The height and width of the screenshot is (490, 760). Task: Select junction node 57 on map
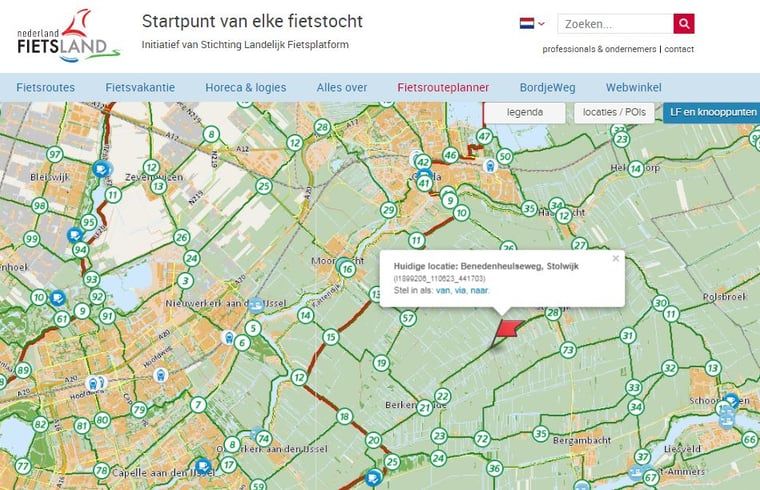pyautogui.click(x=407, y=319)
